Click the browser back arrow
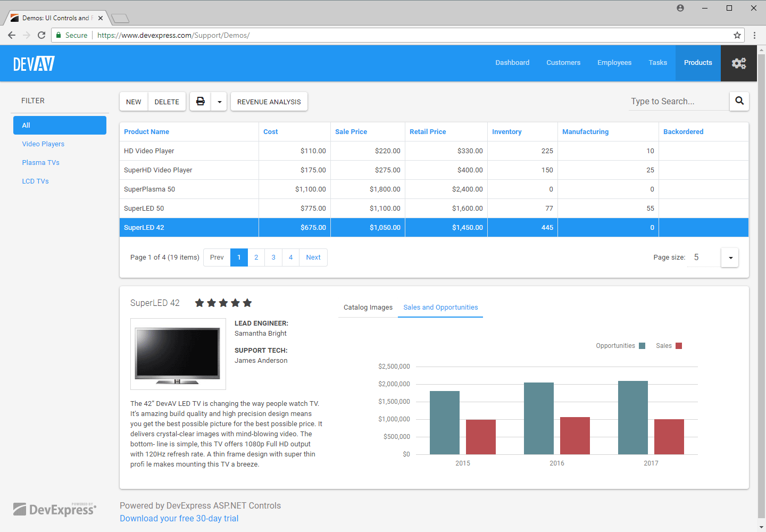766x532 pixels. pos(12,35)
